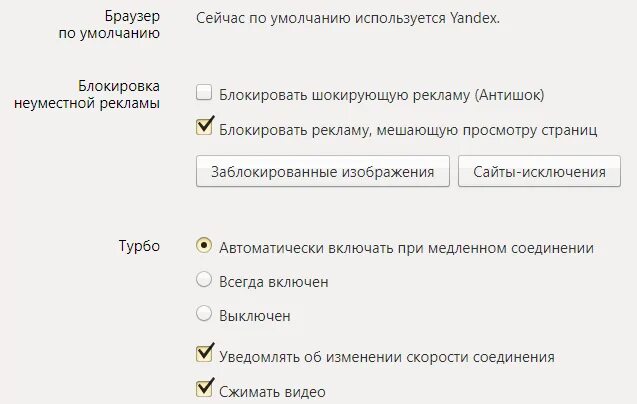Click the text stating Yandex is the default browser
The height and width of the screenshot is (404, 637).
[348, 18]
